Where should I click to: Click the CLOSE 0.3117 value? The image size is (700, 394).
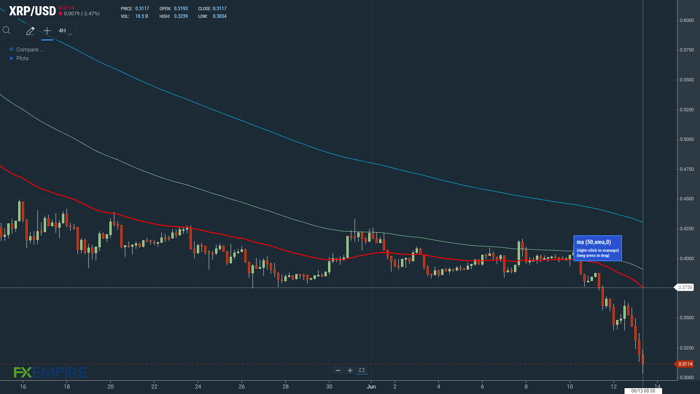(x=219, y=8)
